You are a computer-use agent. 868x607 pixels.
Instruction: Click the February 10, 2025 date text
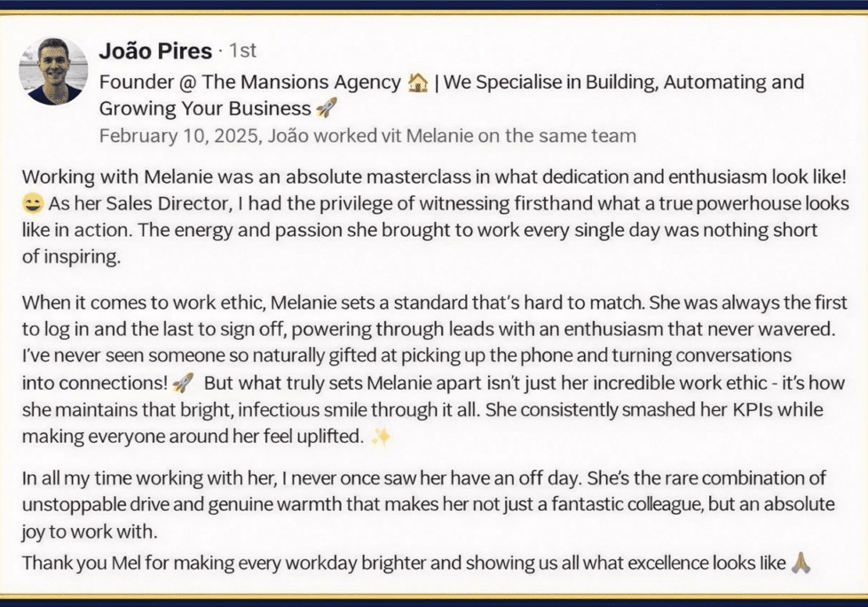pos(179,136)
